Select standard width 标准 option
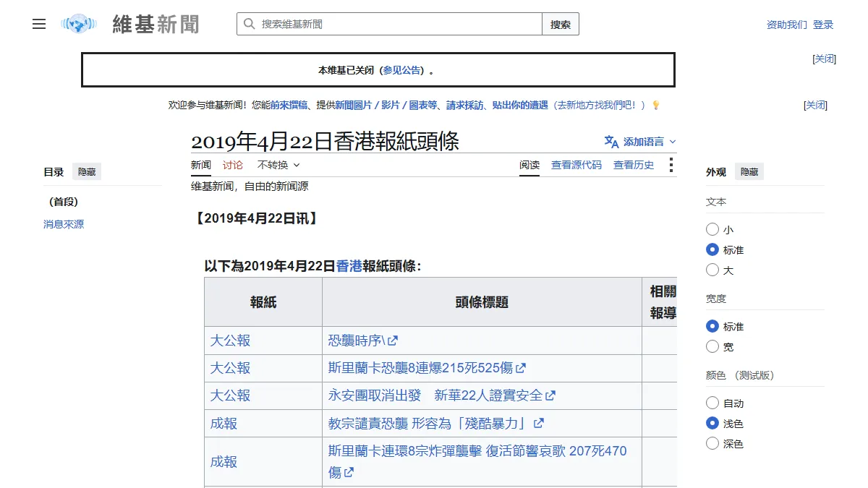 [x=712, y=326]
